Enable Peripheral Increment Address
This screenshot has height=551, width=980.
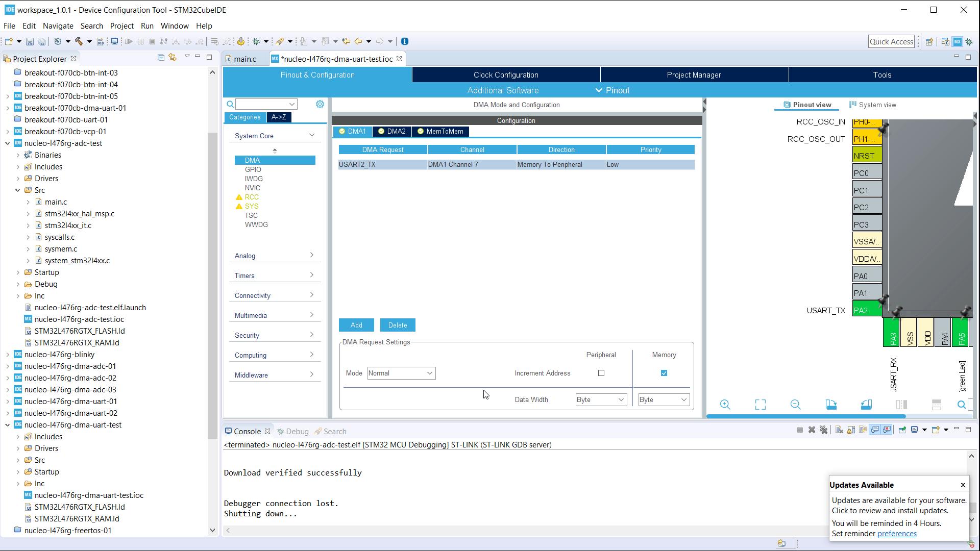click(601, 373)
